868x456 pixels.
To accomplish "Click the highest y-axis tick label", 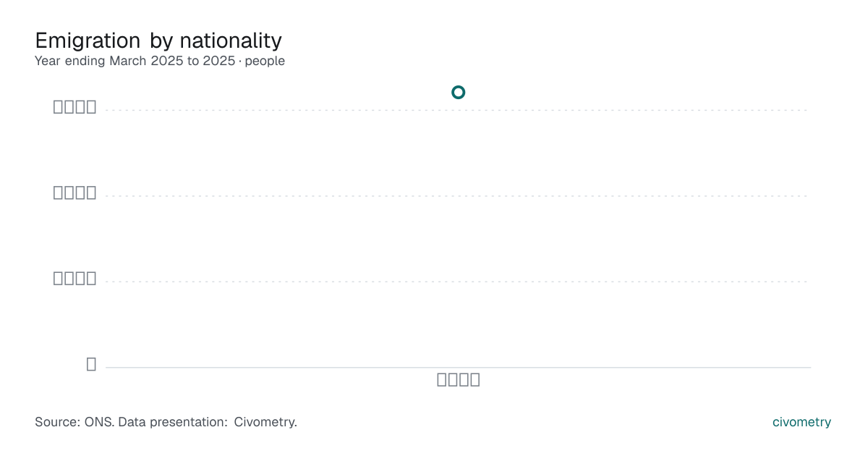I will click(75, 107).
